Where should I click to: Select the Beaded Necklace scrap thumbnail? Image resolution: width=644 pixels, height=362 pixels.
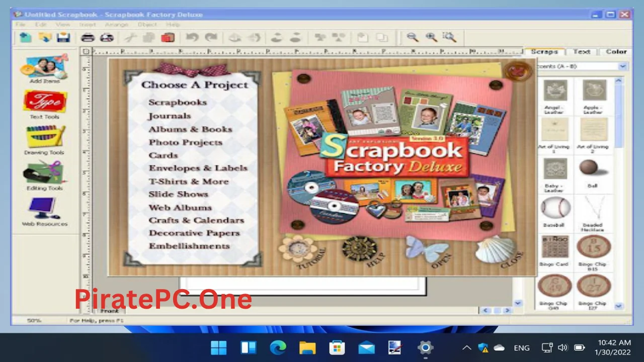coord(593,208)
